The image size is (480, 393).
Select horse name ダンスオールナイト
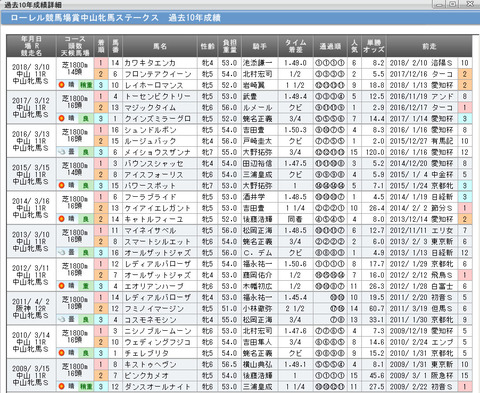157,387
